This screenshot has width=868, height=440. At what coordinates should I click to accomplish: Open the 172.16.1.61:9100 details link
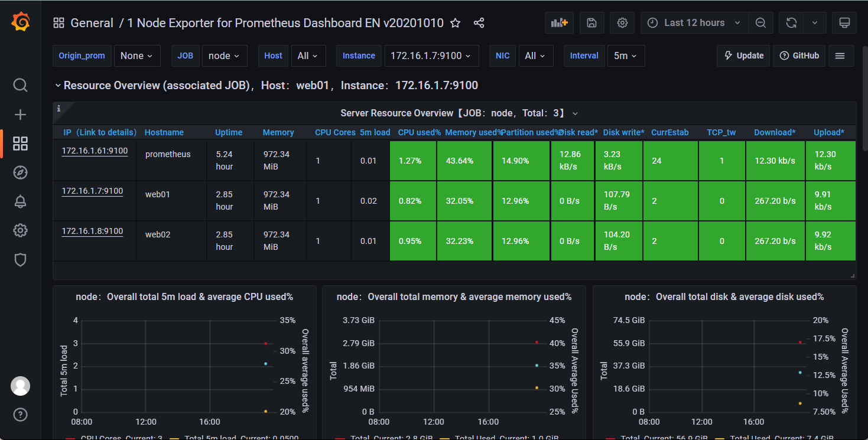pyautogui.click(x=95, y=151)
